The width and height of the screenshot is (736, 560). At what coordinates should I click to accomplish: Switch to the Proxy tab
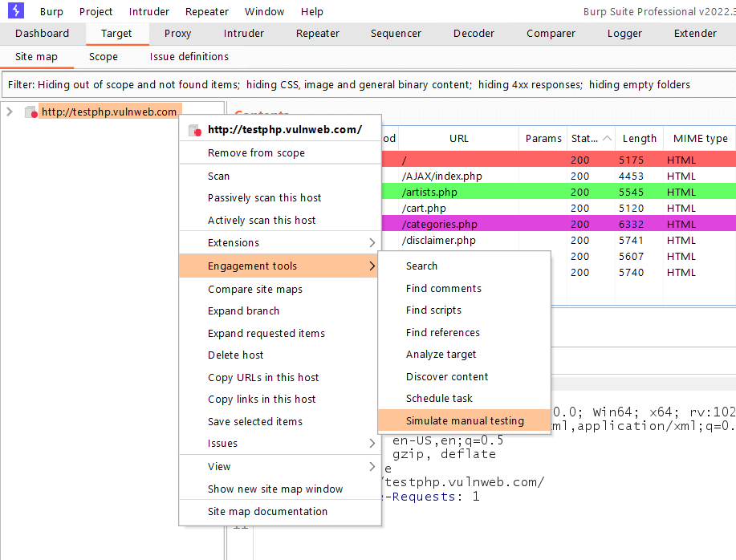tap(177, 34)
